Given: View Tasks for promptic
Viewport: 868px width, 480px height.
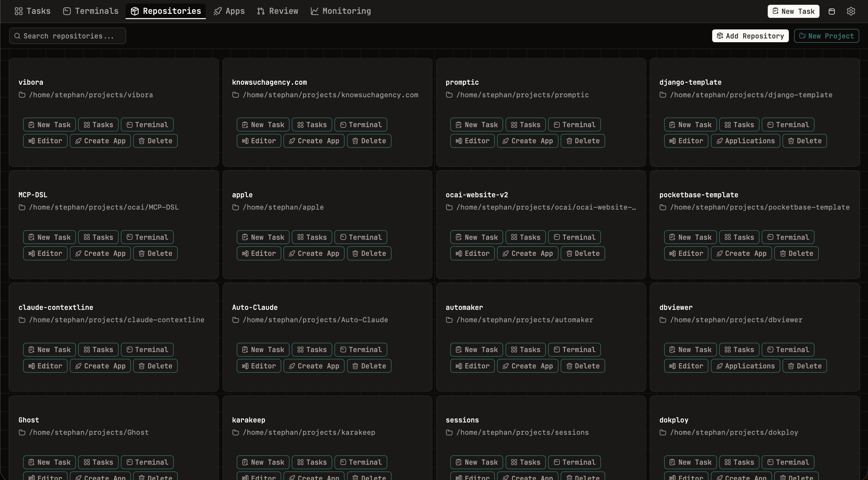Looking at the screenshot, I should (525, 125).
